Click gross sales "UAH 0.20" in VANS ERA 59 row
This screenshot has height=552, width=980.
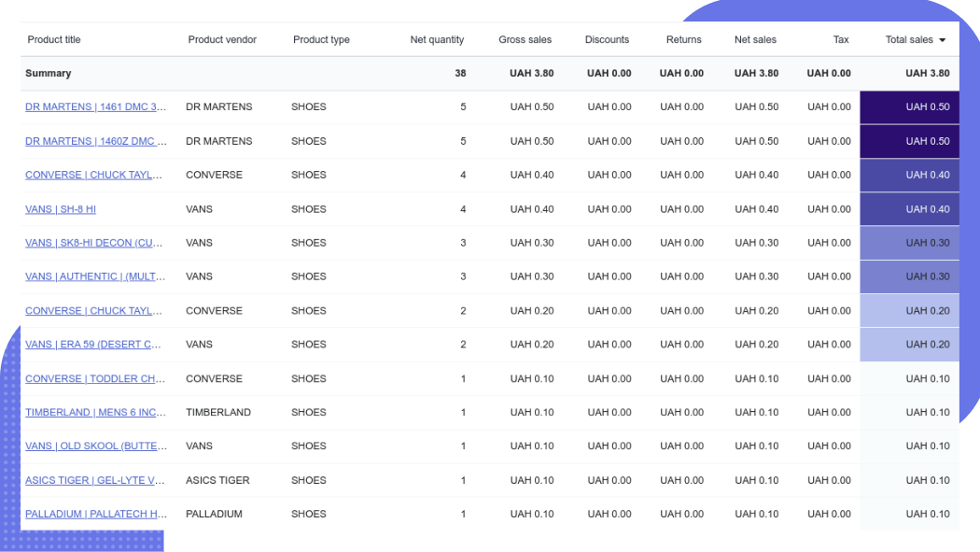coord(531,345)
